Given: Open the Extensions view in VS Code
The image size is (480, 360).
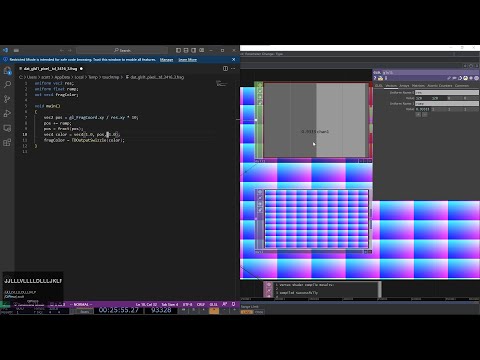Looking at the screenshot, I should 7,143.
